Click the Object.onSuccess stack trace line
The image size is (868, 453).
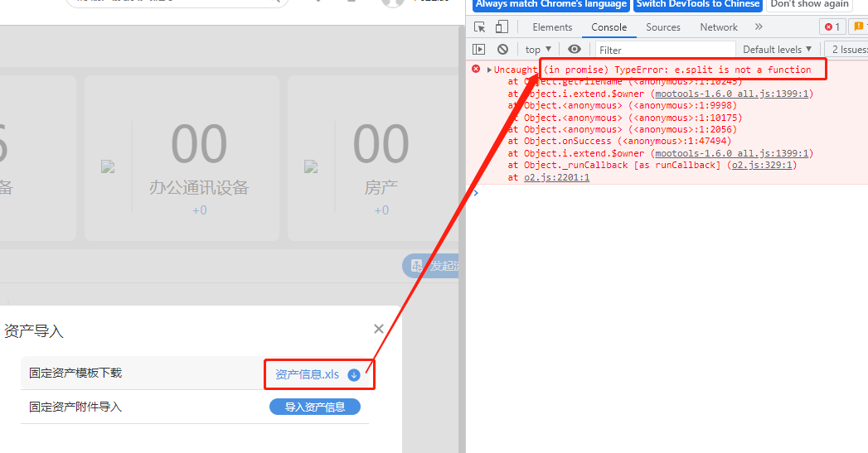click(619, 141)
